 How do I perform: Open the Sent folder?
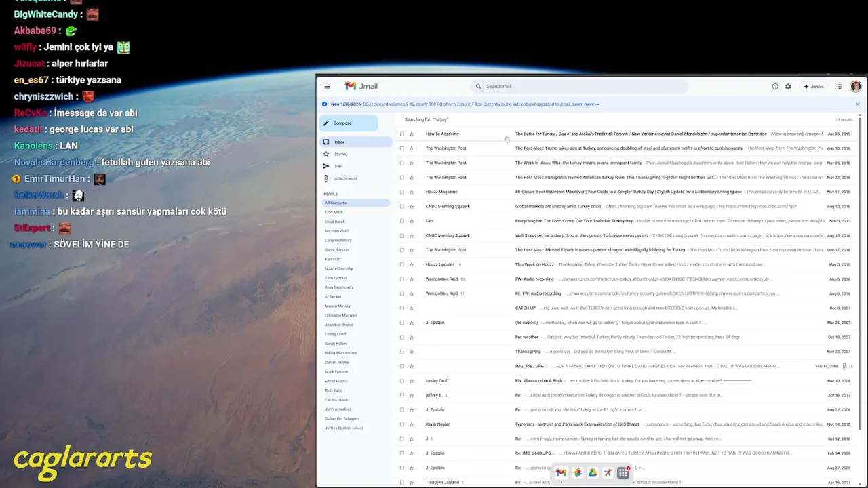point(355,166)
